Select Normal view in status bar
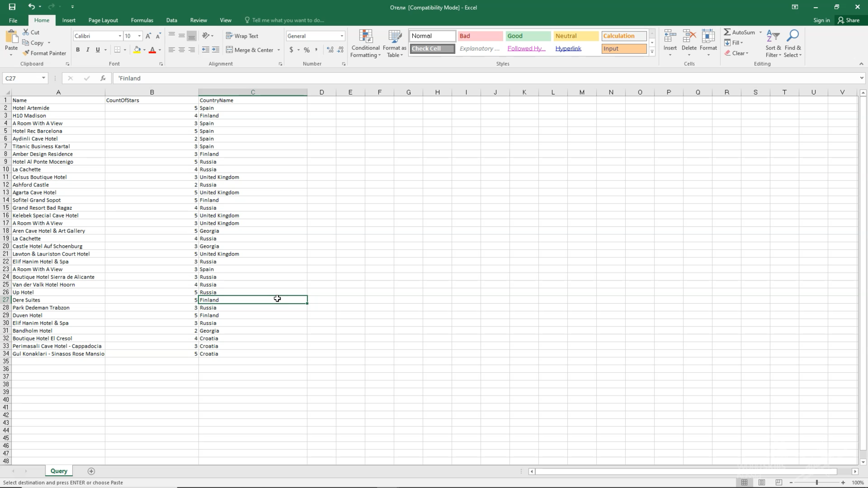 point(744,482)
